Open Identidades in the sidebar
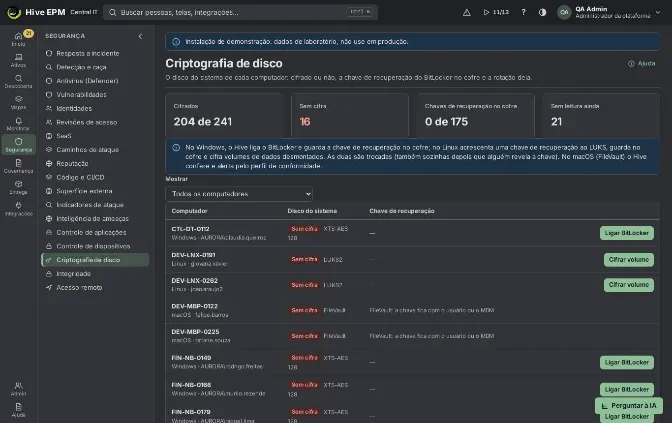 95,108
